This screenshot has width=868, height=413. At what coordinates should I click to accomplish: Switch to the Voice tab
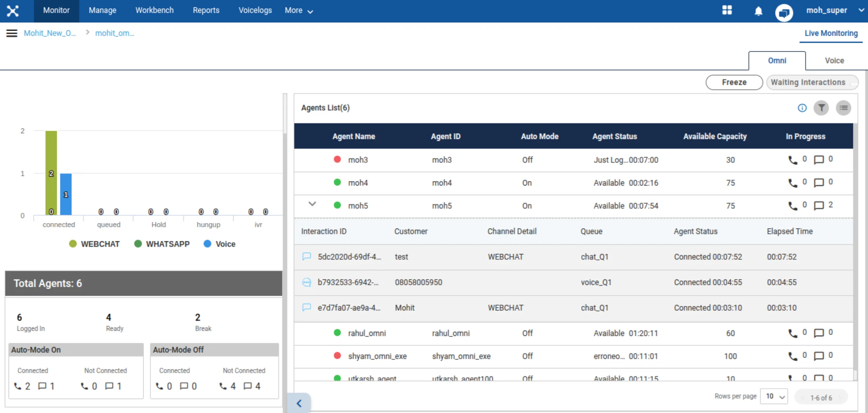(834, 61)
